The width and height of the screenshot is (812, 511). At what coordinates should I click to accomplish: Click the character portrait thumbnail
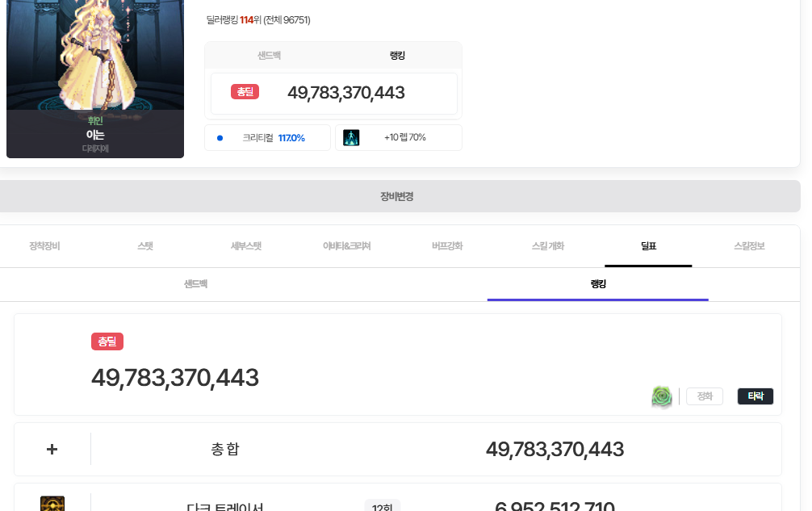(x=95, y=57)
